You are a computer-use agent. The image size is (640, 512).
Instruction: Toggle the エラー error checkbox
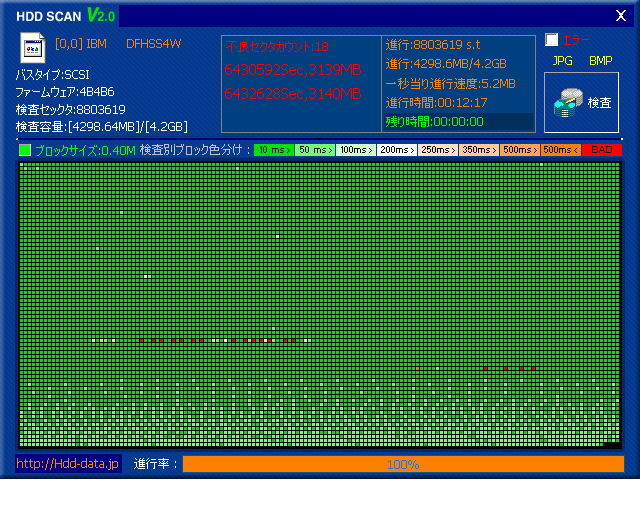[552, 41]
